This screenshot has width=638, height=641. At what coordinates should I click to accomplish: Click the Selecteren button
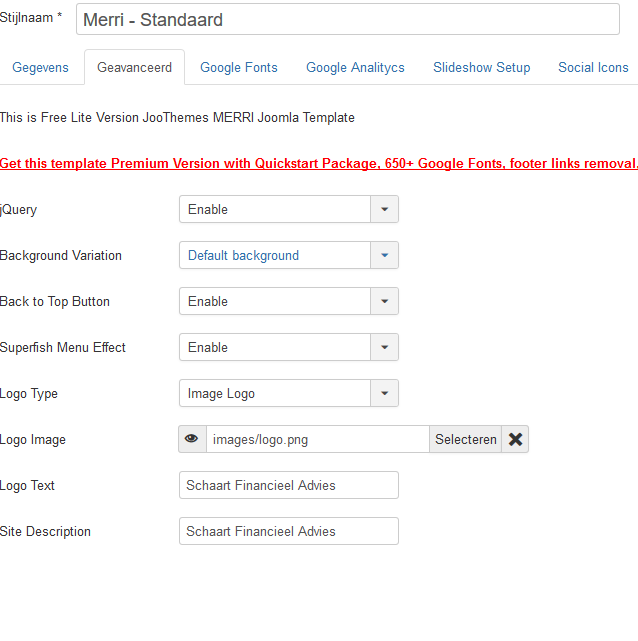click(466, 439)
